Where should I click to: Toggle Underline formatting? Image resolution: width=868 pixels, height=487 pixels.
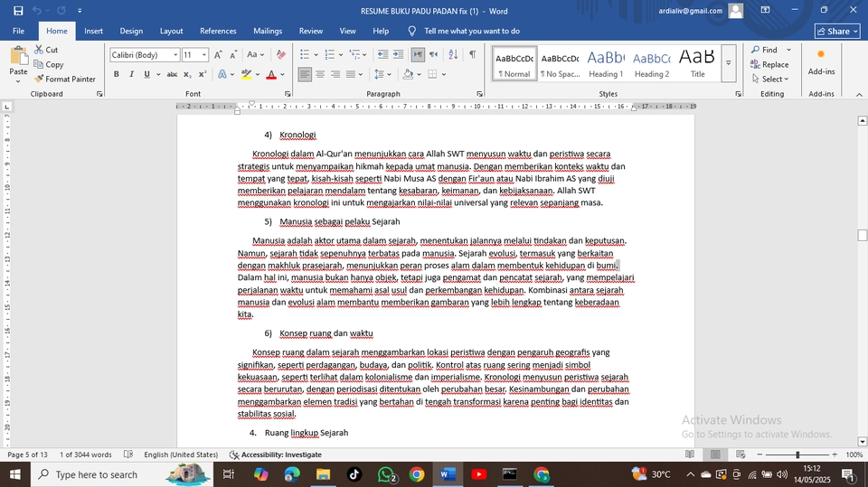pos(146,74)
